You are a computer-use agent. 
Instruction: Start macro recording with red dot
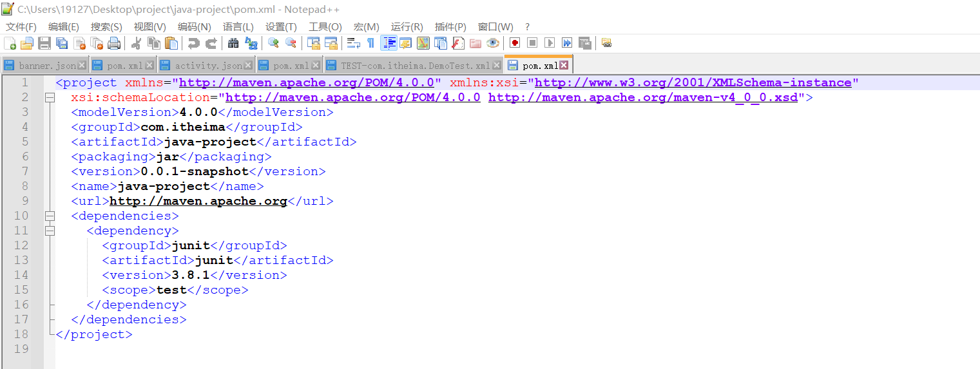coord(515,43)
